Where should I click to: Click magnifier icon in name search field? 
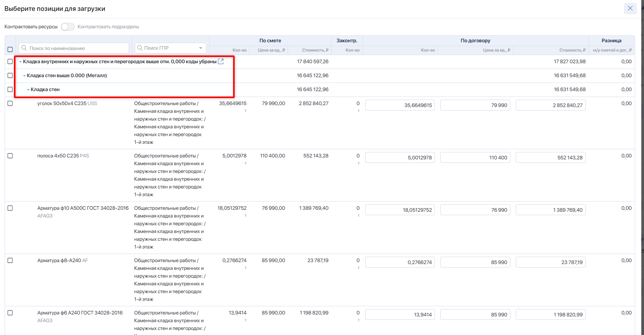point(24,48)
